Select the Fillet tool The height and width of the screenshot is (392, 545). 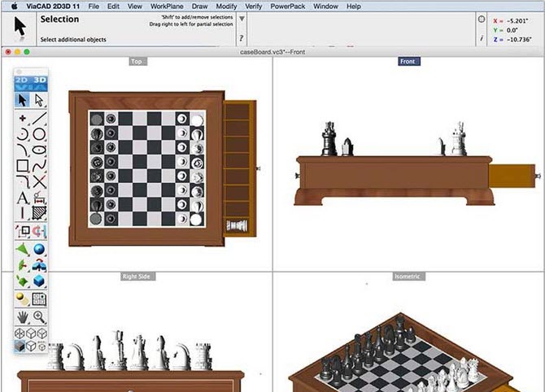coord(23,181)
